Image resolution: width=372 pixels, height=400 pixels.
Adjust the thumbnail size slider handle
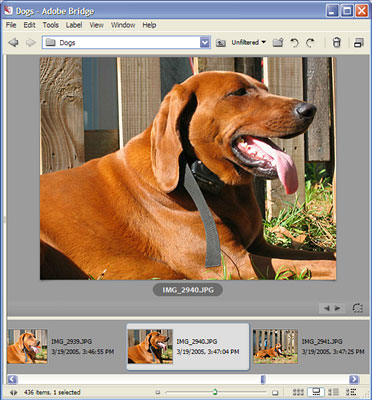pyautogui.click(x=215, y=391)
